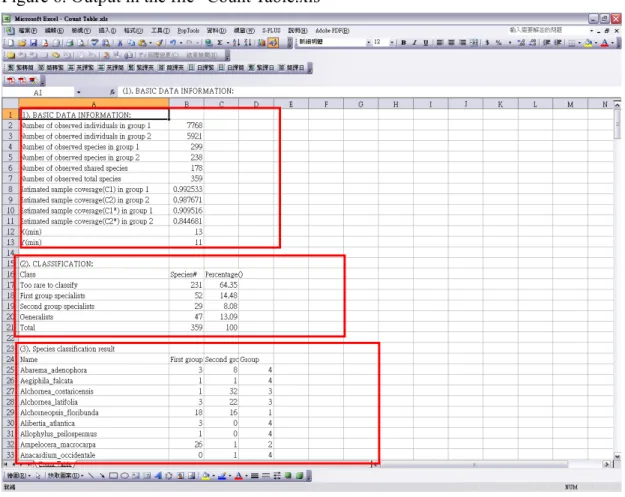Click in the formula bar text

click(x=178, y=91)
